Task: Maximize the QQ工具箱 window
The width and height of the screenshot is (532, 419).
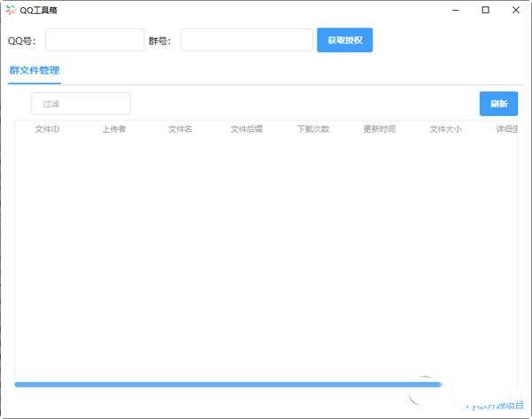Action: coord(485,11)
